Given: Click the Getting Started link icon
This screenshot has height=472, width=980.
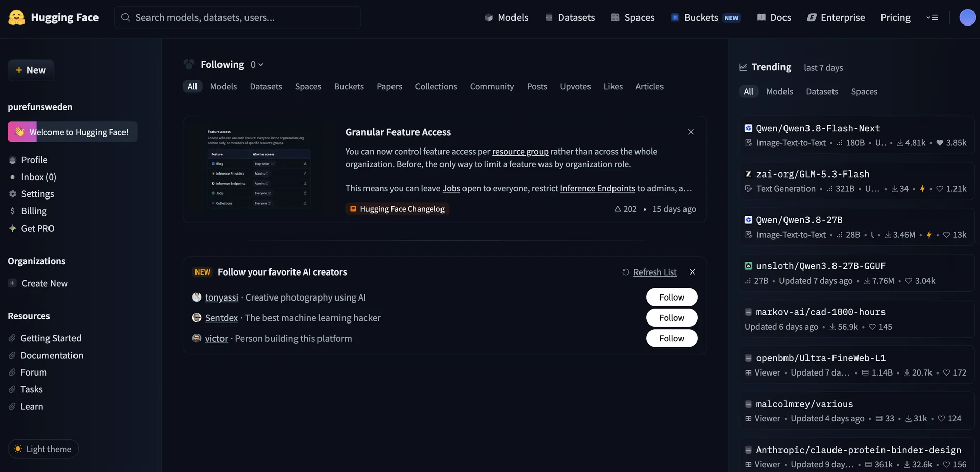Looking at the screenshot, I should [12, 338].
